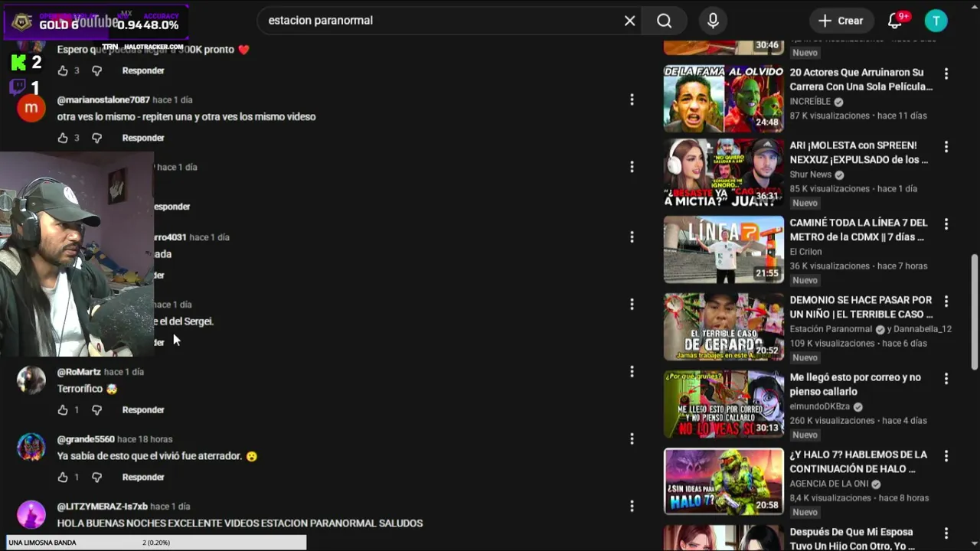Viewport: 980px width, 551px height.
Task: Reply to the @grande5560 comment
Action: (x=143, y=478)
